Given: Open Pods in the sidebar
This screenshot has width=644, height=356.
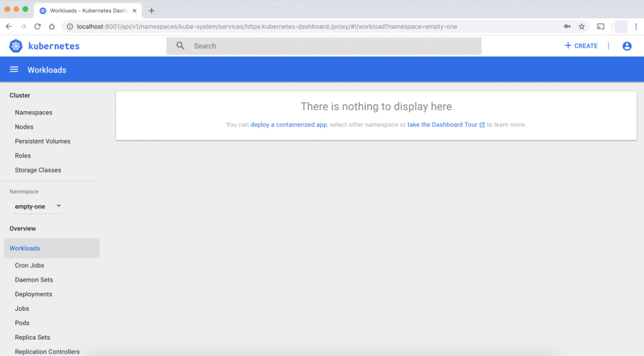Looking at the screenshot, I should coord(22,323).
